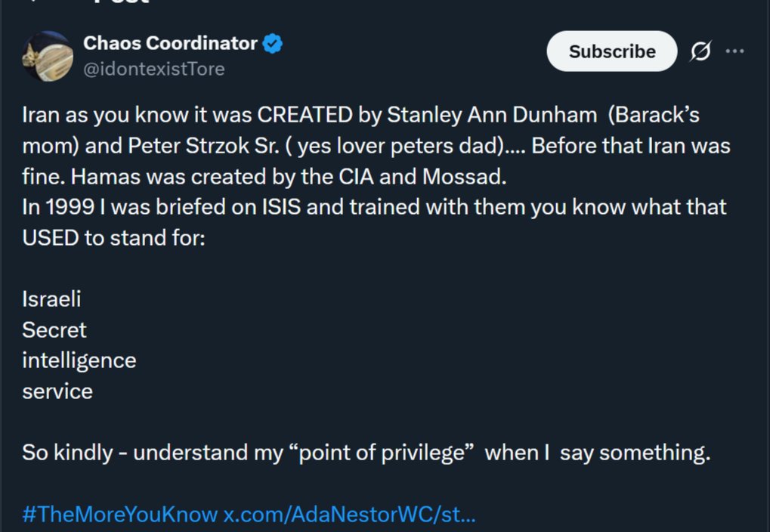
Task: Open the Grok explain icon
Action: coord(700,51)
